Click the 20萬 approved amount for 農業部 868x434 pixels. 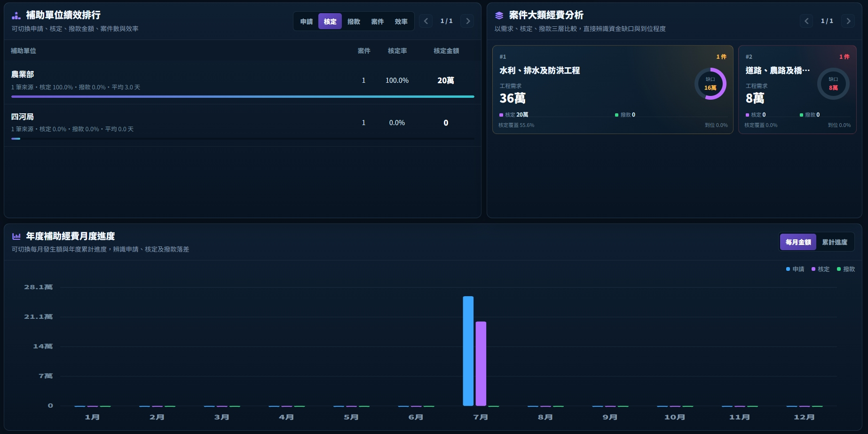(x=446, y=80)
